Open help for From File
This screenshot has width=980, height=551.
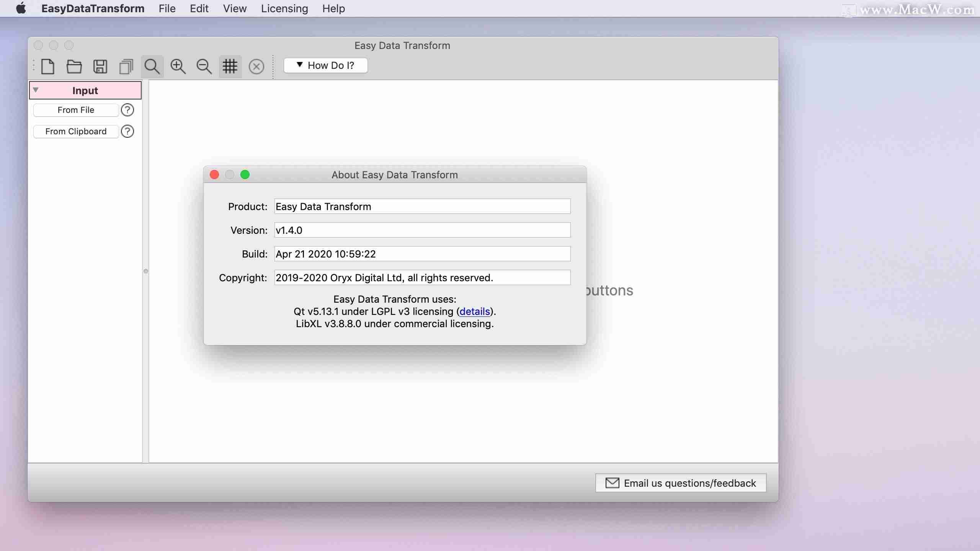coord(127,110)
